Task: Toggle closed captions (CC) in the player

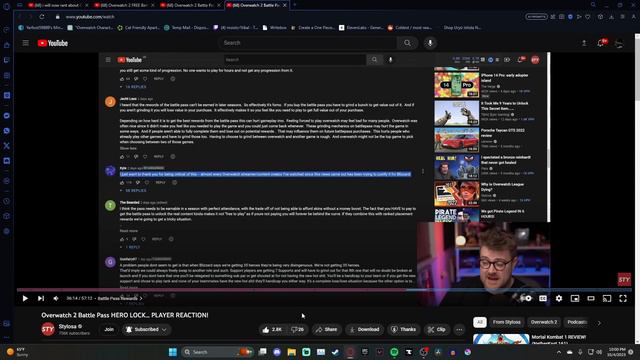Action: tap(542, 298)
